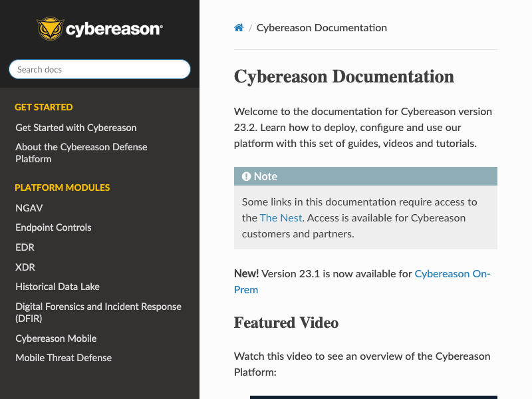
Task: Click the Cybereason Documentation page title
Action: point(344,76)
